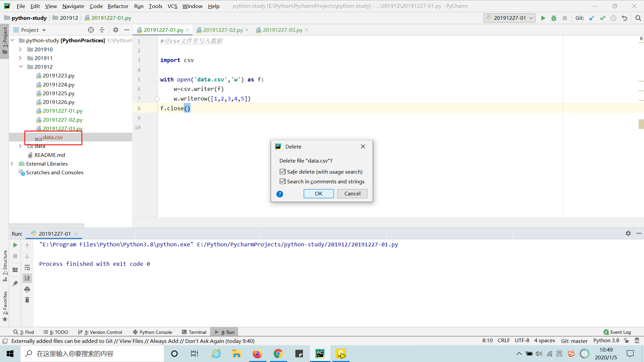Click Windows search input box
644x362 pixels.
92,354
